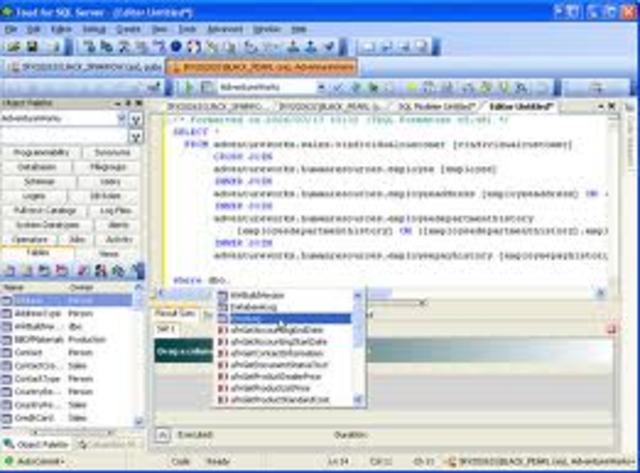
Task: Click the green execute arrow in the editor toolbar
Action: click(x=188, y=87)
